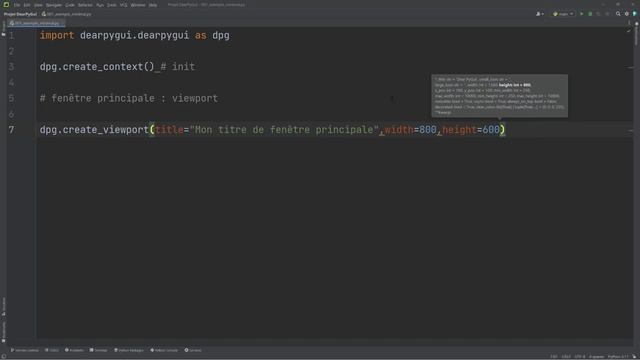The width and height of the screenshot is (640, 360).
Task: Click the UTF-8 encoding status entry
Action: (580, 357)
